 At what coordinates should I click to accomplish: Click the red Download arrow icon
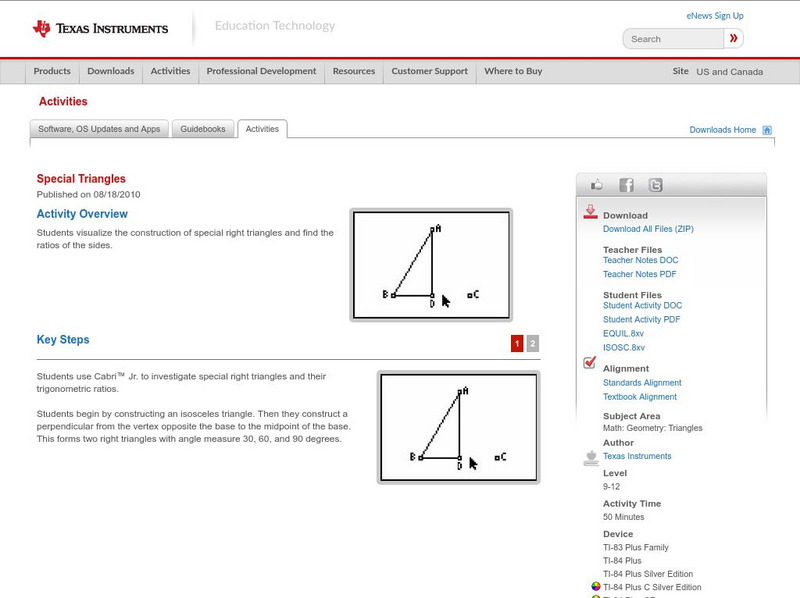coord(592,213)
